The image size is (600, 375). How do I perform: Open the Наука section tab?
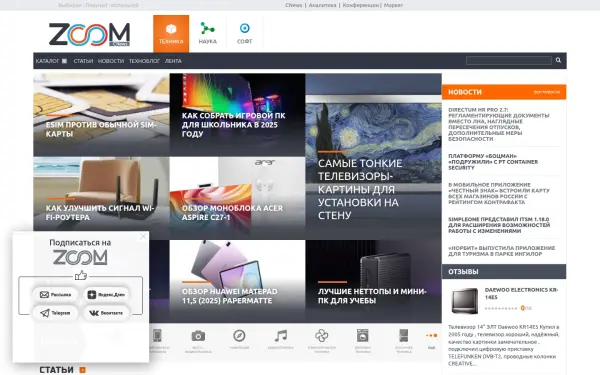click(207, 34)
